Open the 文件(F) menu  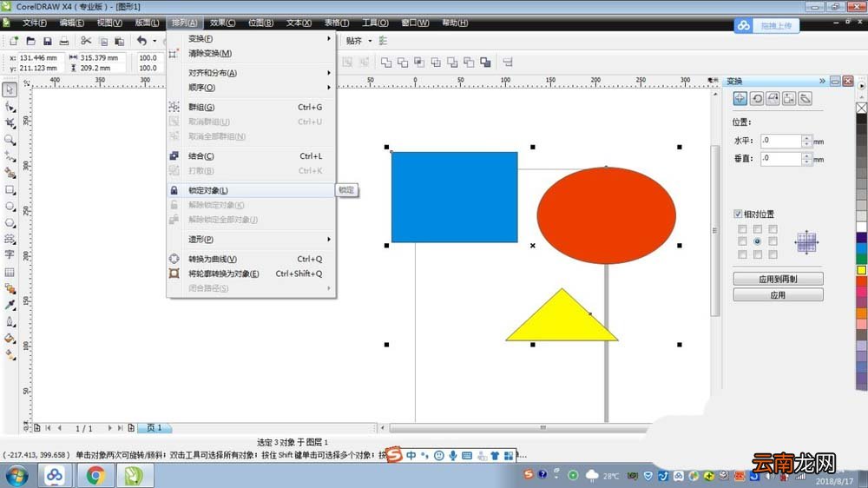35,23
